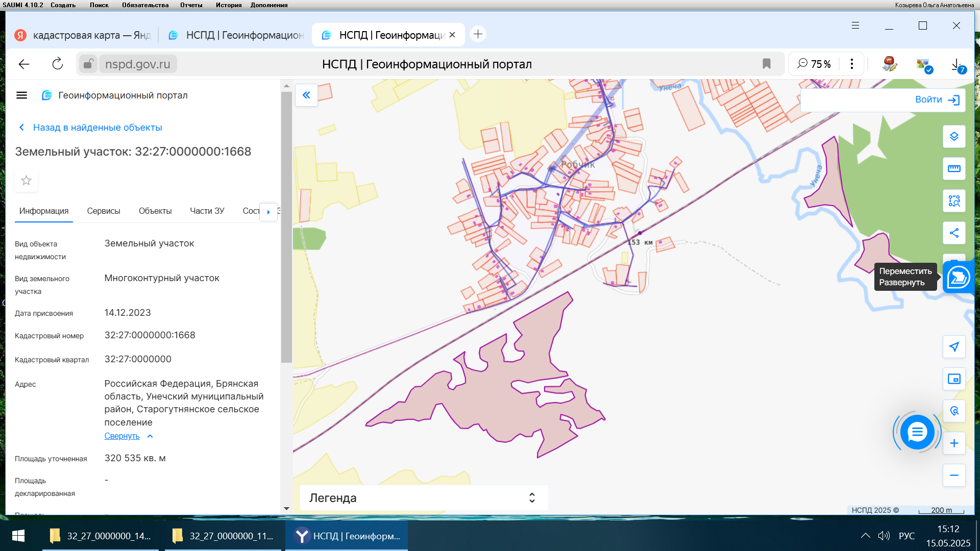Open the Windows Start menu

[x=18, y=536]
